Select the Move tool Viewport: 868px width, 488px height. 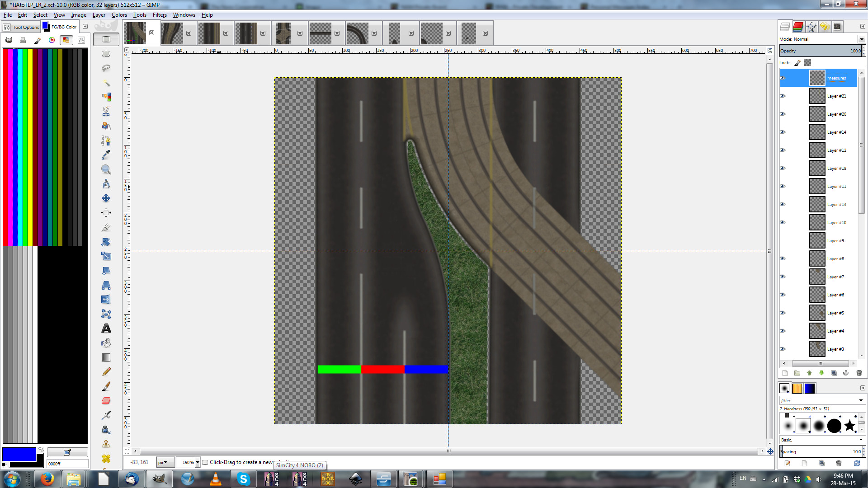pos(106,198)
